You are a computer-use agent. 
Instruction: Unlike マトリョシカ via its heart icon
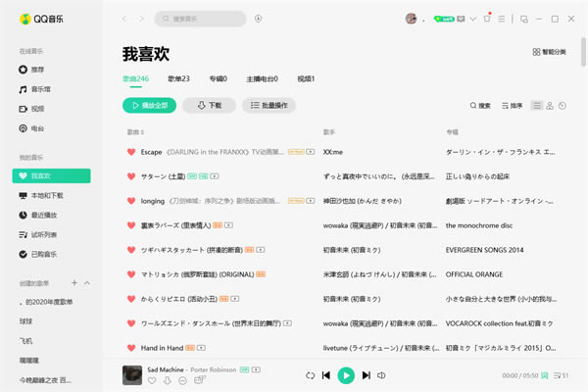(131, 274)
